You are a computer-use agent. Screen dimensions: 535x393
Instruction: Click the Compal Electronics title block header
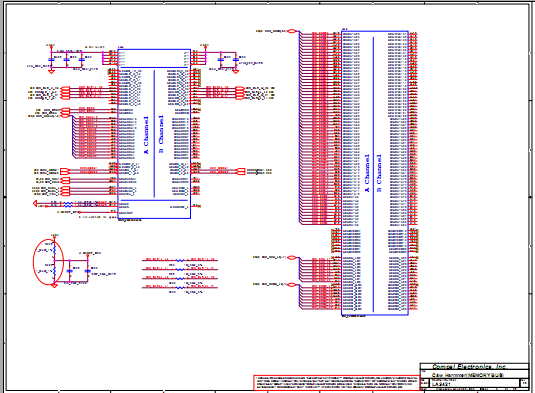(469, 367)
